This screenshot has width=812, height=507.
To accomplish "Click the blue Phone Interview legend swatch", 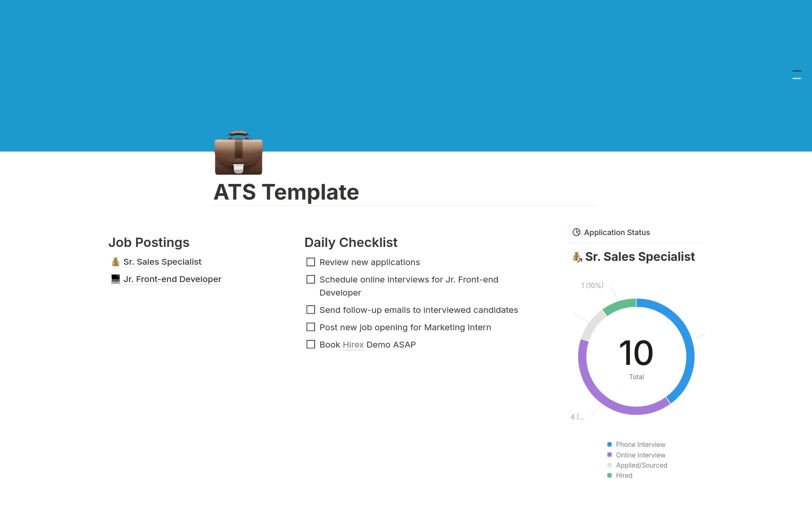I will click(609, 444).
